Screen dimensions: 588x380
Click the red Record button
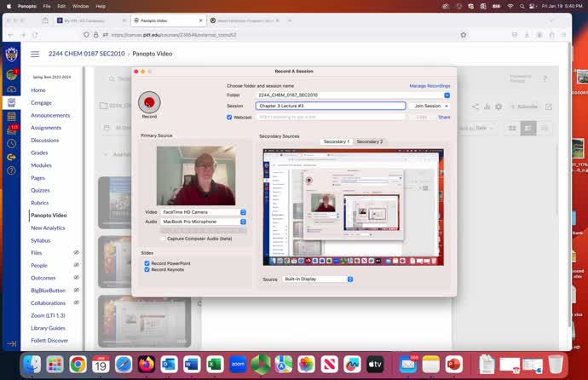pos(149,102)
